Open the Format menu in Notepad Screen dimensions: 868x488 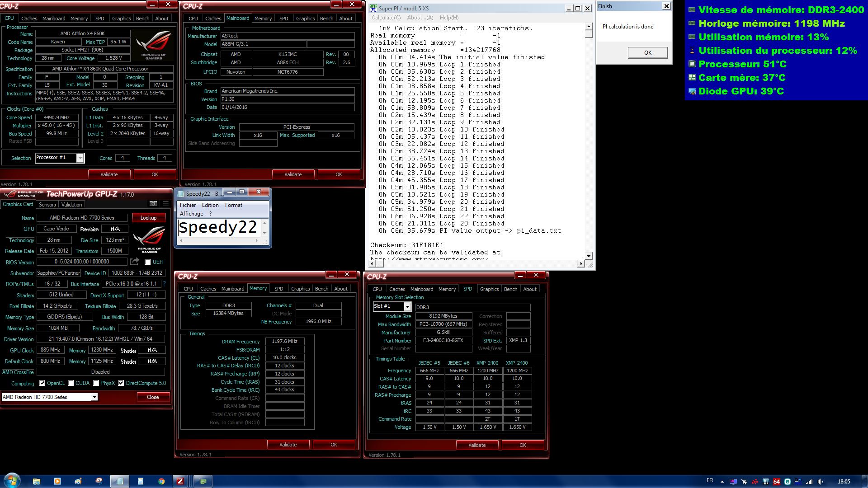[234, 205]
